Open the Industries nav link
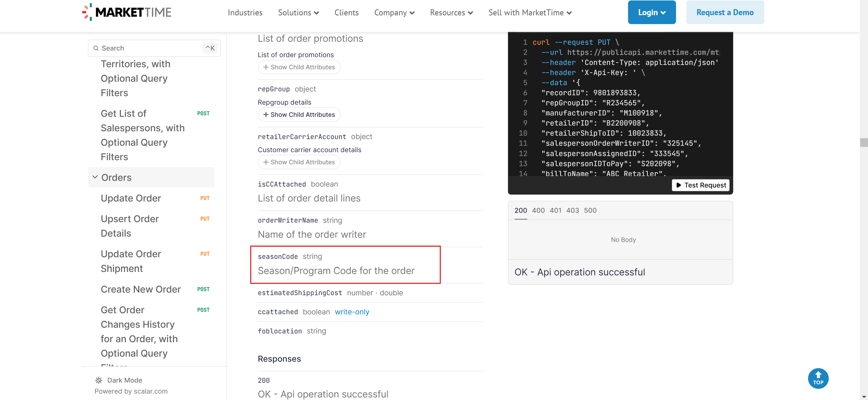Image resolution: width=868 pixels, height=400 pixels. [x=245, y=12]
